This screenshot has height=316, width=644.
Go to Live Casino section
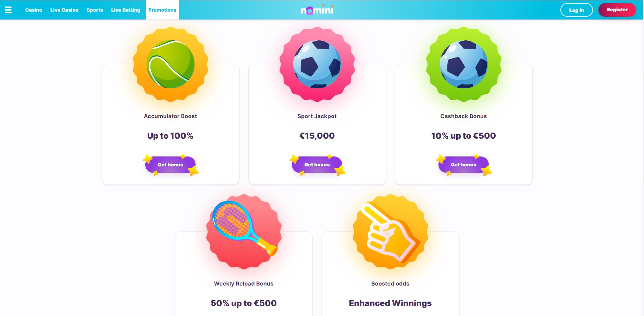[64, 10]
